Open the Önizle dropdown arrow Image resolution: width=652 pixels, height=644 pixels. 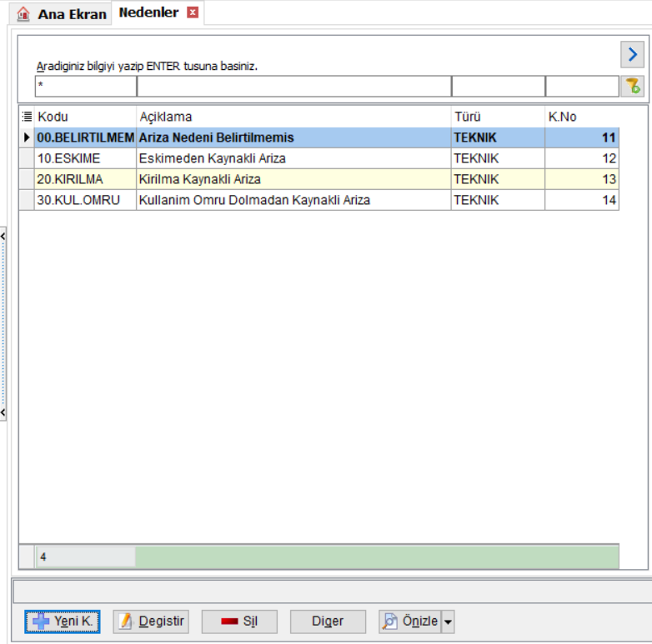(448, 622)
